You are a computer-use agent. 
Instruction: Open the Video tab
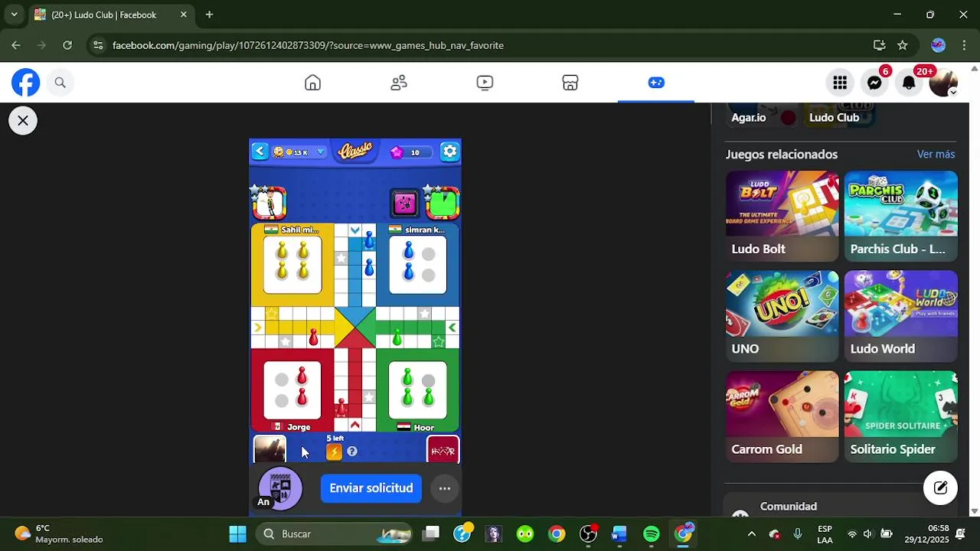[485, 83]
